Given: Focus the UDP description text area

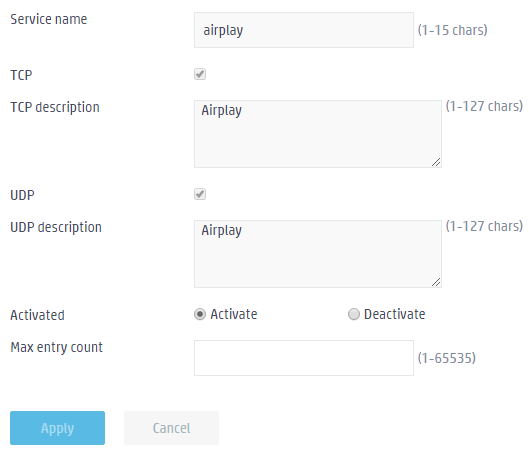Looking at the screenshot, I should tap(317, 254).
